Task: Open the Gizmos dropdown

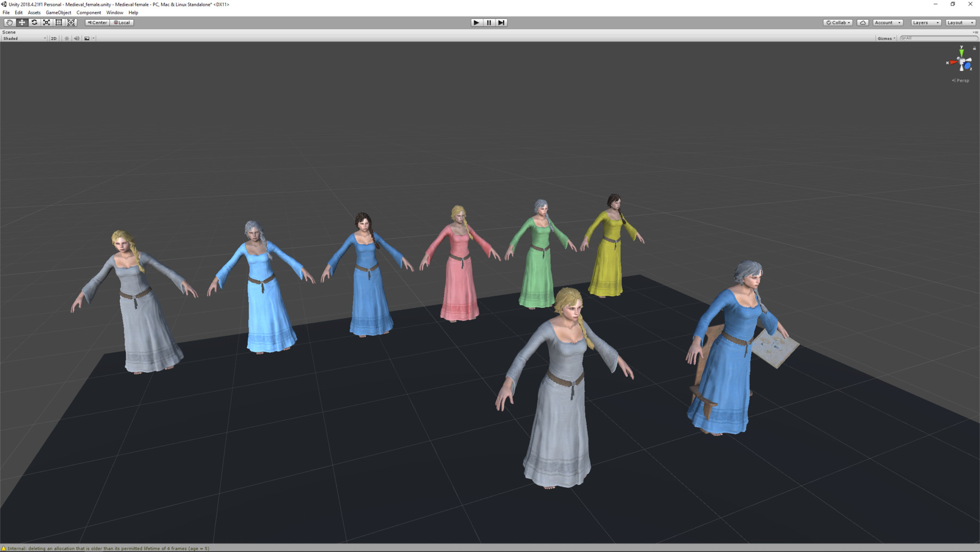Action: click(x=885, y=38)
